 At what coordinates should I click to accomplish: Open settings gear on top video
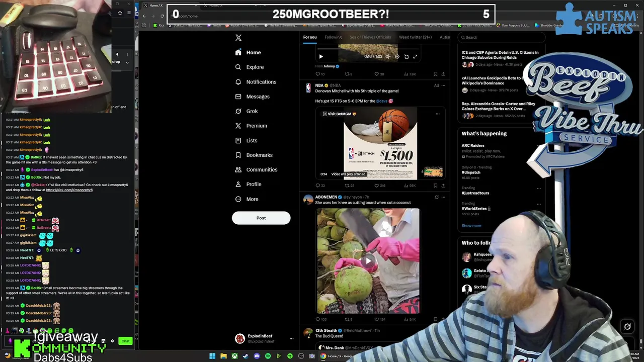[397, 57]
